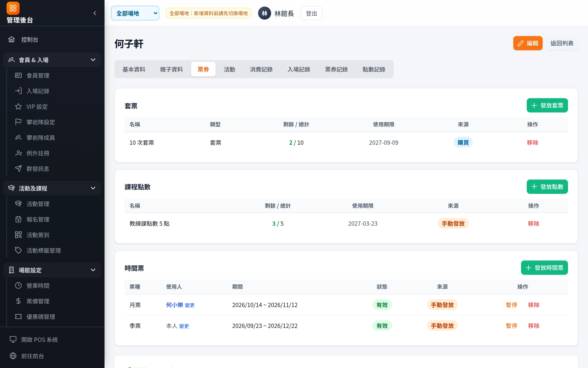Viewport: 588px width, 368px height.
Task: Open the 活動 tab
Action: coord(229,69)
